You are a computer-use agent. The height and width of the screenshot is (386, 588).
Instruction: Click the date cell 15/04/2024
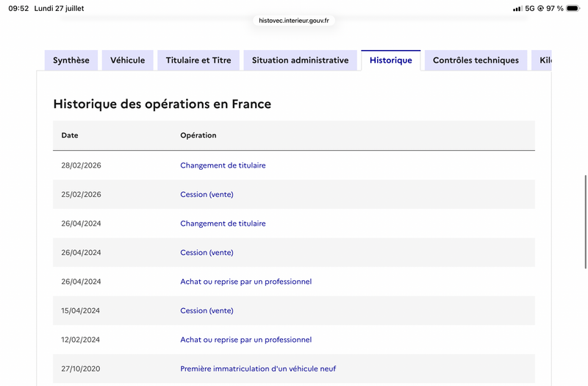coord(81,310)
